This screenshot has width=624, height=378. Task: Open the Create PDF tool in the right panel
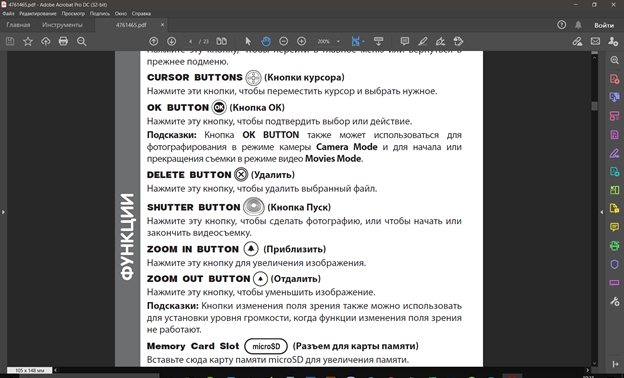pyautogui.click(x=614, y=78)
